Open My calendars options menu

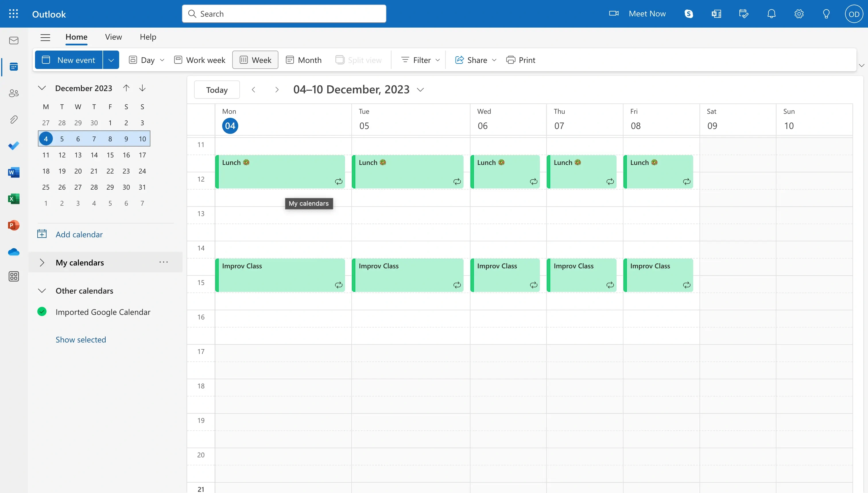[x=163, y=261]
